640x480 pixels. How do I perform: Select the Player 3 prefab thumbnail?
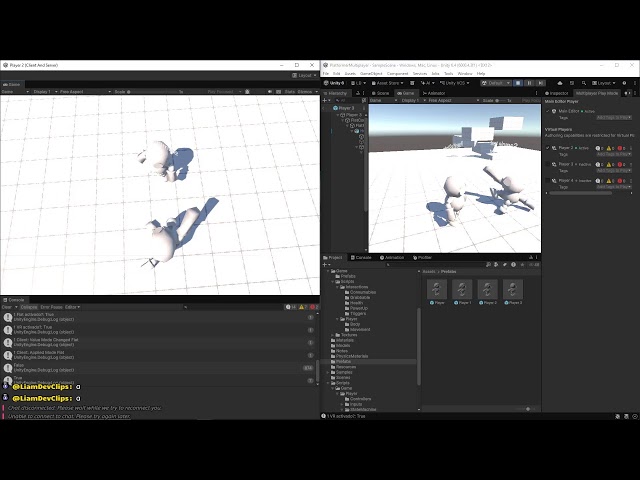[513, 289]
